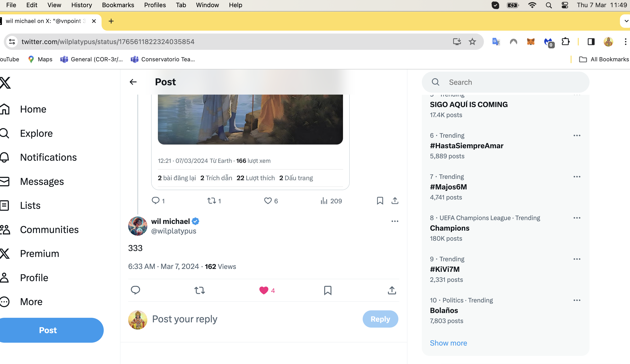Image resolution: width=630 pixels, height=364 pixels.
Task: Open the Help menu
Action: (x=235, y=5)
